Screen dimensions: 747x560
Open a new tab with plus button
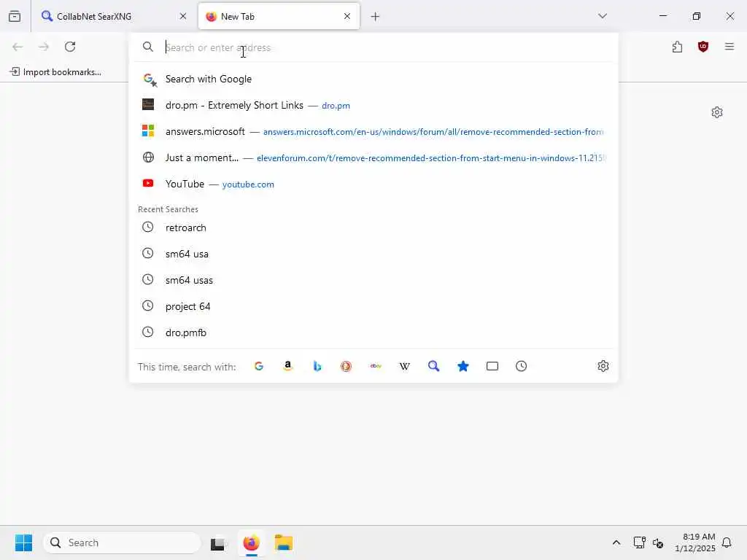coord(376,17)
